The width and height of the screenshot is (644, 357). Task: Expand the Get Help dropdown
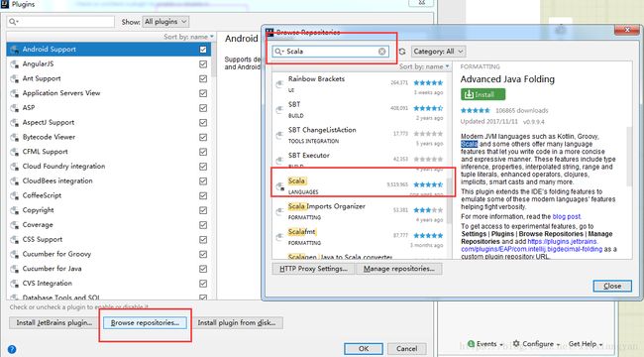tap(586, 344)
